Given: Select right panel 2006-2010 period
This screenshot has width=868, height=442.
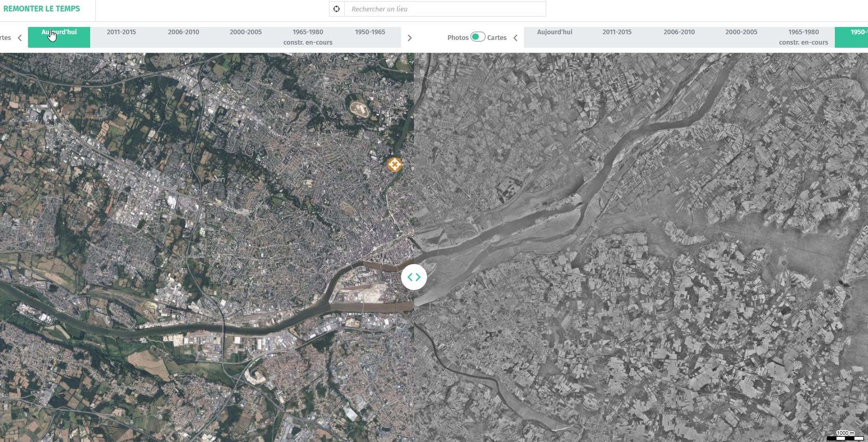Looking at the screenshot, I should click(679, 37).
